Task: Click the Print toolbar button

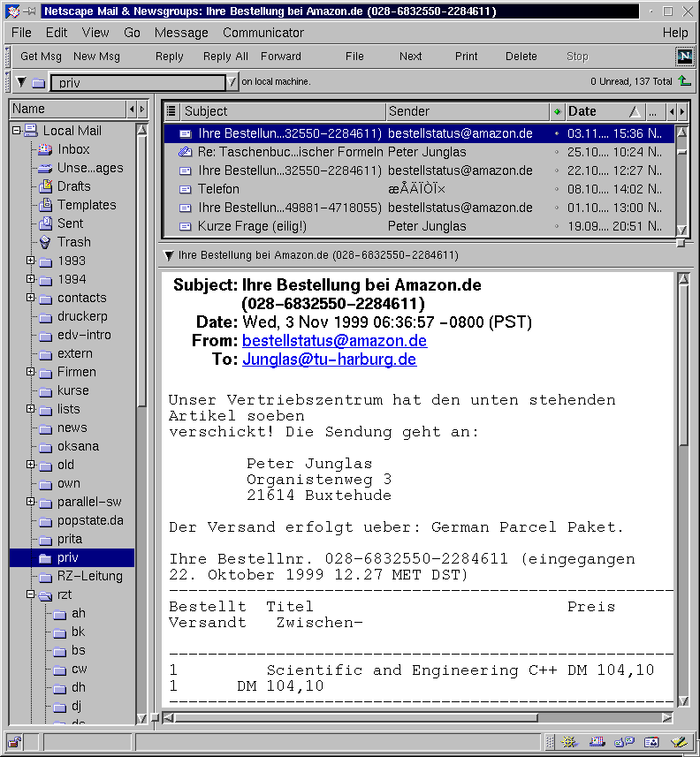Action: (466, 57)
